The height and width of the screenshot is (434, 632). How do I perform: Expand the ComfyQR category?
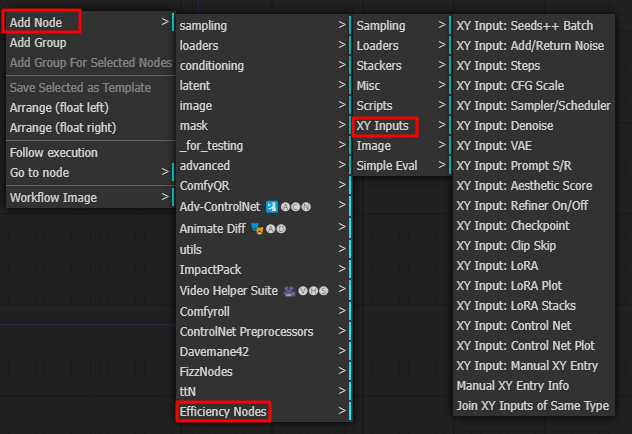(x=264, y=186)
